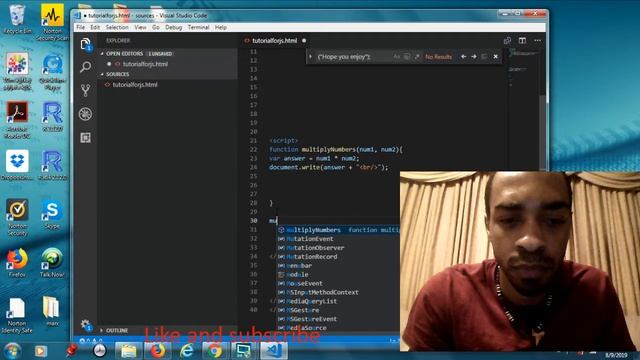The image size is (640, 360).
Task: Click line 22 function multiplyNumbers code
Action: click(336, 149)
